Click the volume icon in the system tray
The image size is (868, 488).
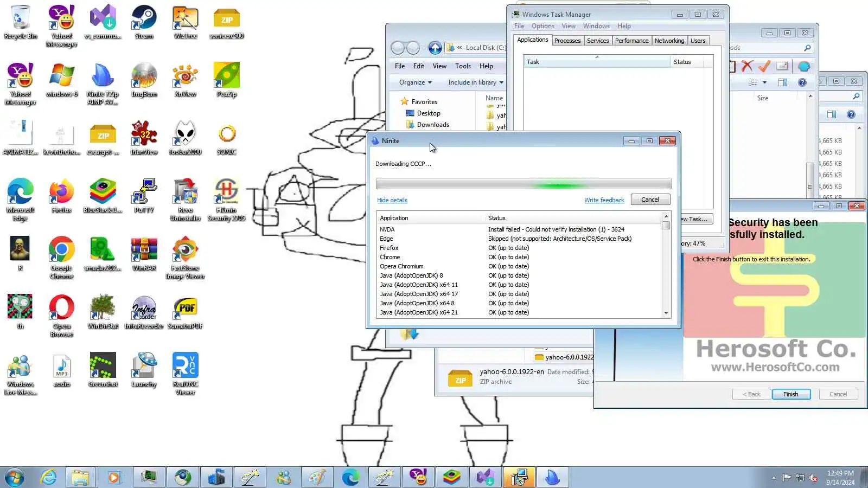click(x=813, y=478)
